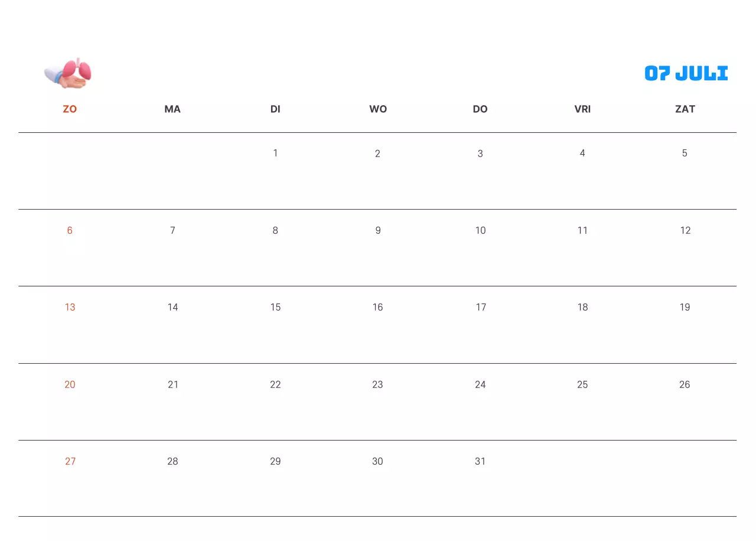The height and width of the screenshot is (541, 756).
Task: Select the ZO Sunday column header
Action: click(70, 109)
